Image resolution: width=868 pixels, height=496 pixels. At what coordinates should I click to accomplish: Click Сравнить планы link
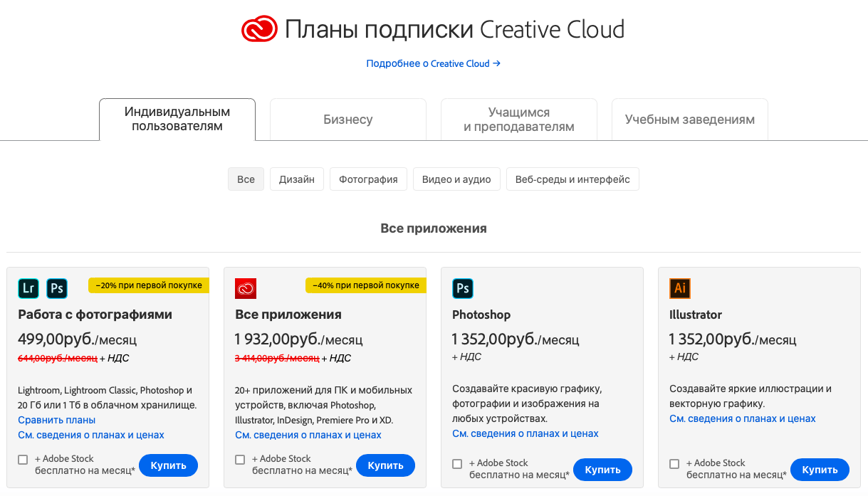click(57, 420)
